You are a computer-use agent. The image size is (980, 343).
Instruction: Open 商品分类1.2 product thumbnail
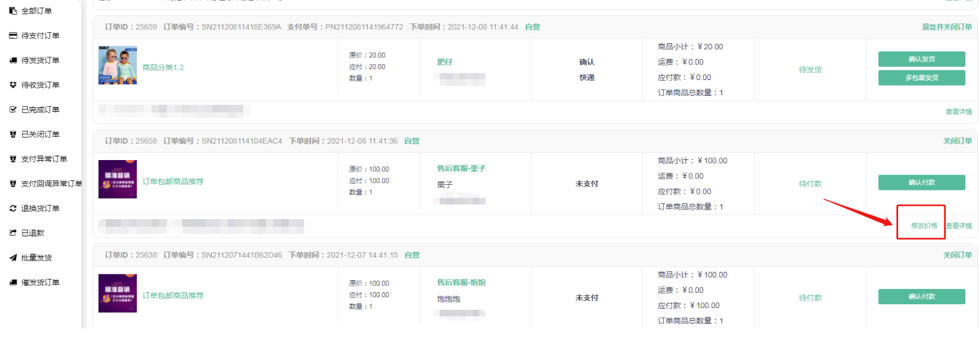pos(117,65)
